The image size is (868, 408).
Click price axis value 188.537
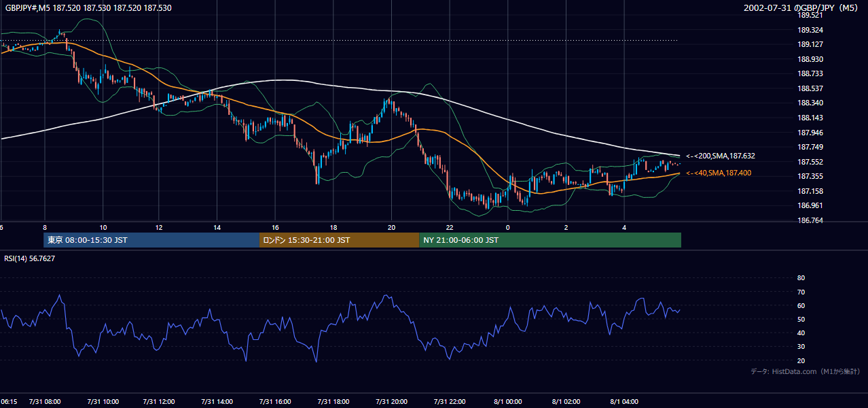(x=810, y=88)
